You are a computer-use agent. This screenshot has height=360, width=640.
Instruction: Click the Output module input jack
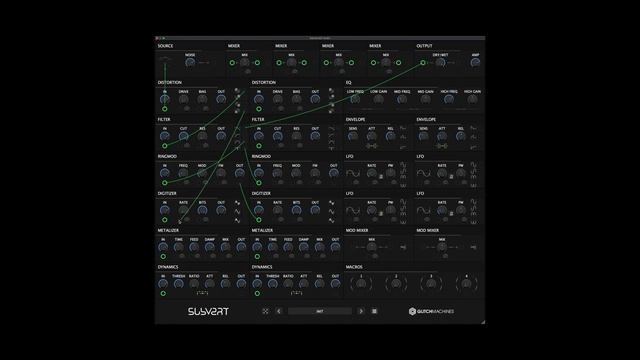tap(423, 63)
